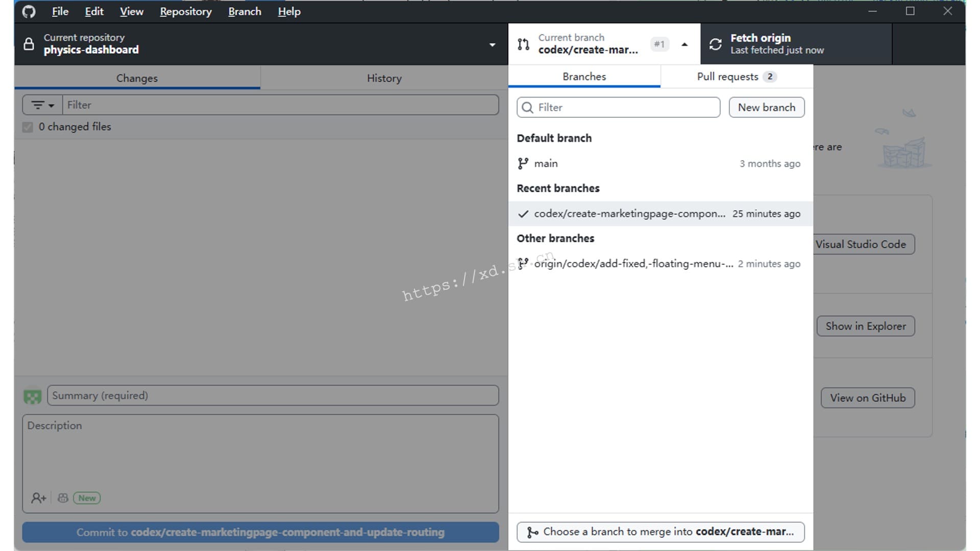Switch to the History tab
The image size is (980, 551).
click(x=384, y=78)
